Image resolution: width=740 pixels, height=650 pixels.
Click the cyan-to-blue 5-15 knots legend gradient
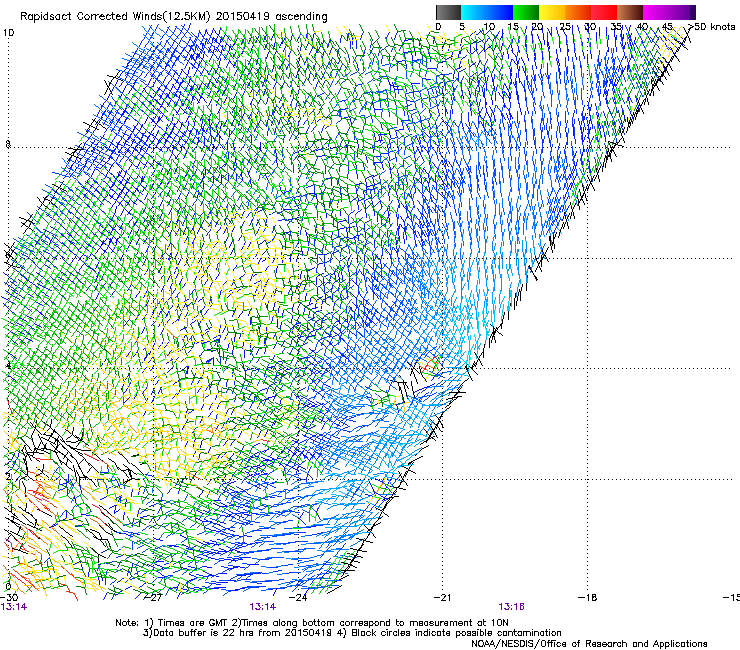pos(487,12)
